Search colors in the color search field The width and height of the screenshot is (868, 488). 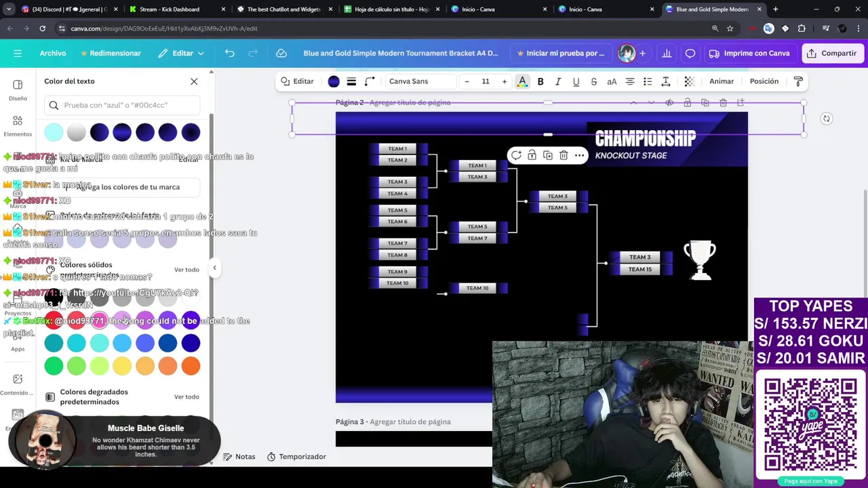tap(122, 105)
